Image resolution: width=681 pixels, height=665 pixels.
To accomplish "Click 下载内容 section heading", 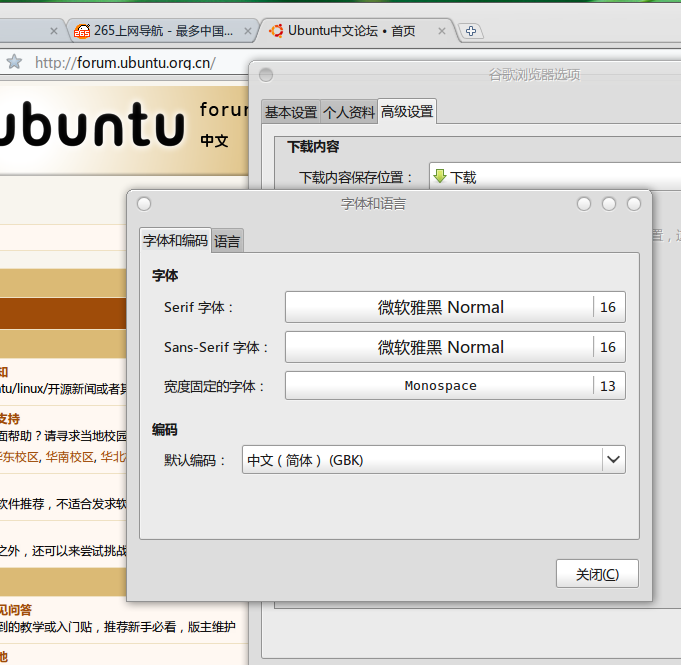I will tap(313, 147).
